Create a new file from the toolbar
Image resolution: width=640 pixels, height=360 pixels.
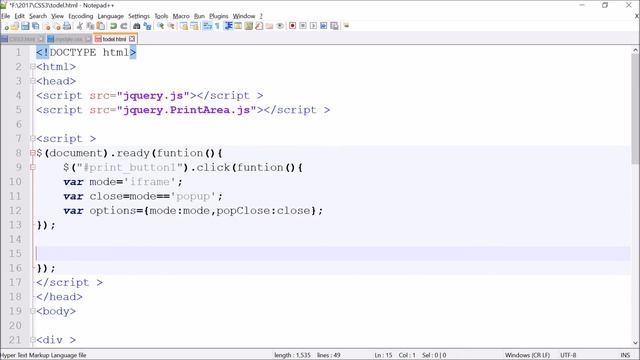tap(6, 26)
